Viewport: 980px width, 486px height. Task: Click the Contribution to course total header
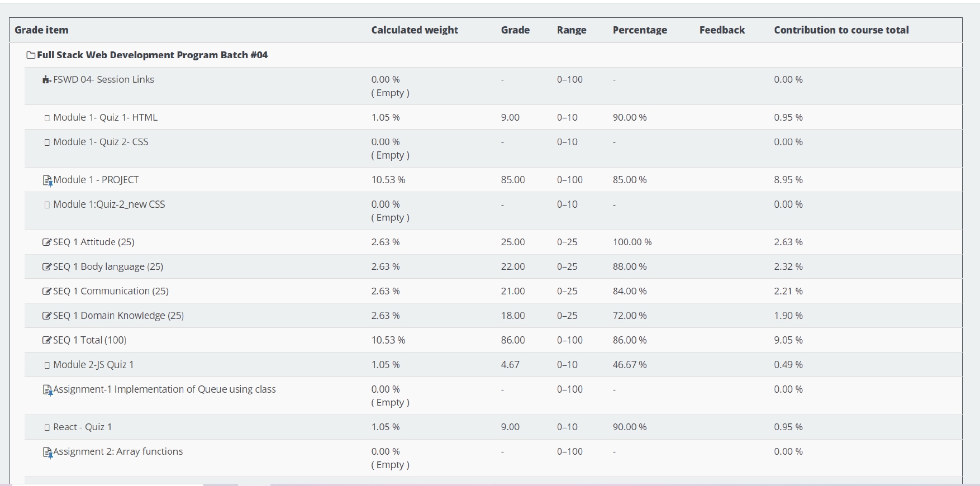(x=841, y=30)
